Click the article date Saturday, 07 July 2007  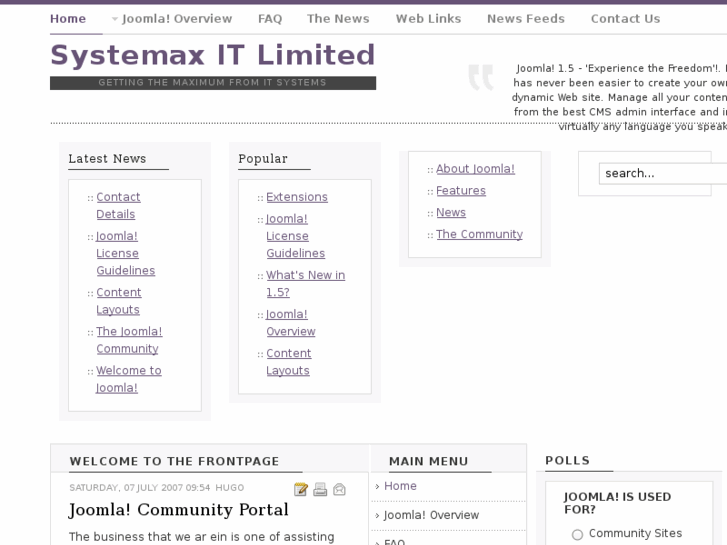point(140,488)
